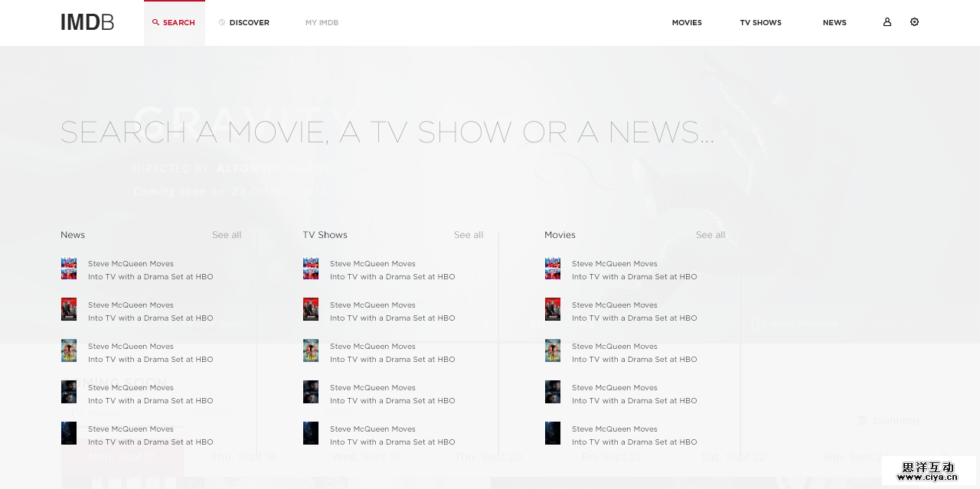Open second poster thumbnail in TV Shows column
This screenshot has height=489, width=980.
311,309
